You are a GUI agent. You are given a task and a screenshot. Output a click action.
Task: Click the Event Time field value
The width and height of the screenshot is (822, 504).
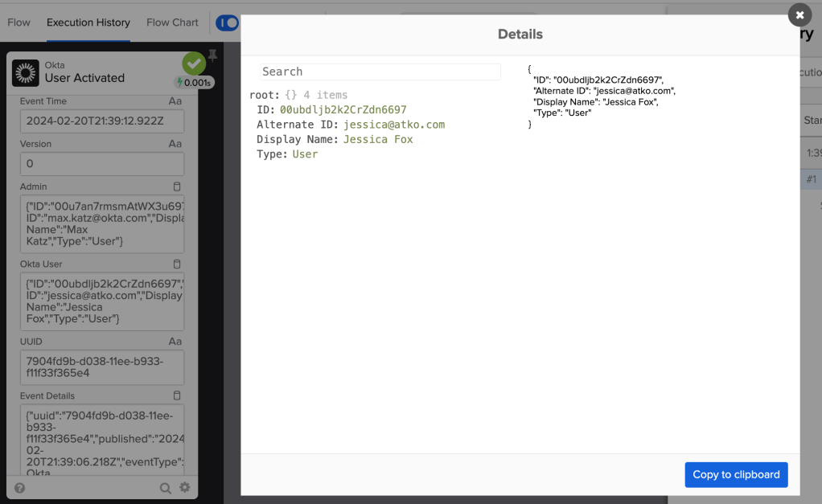click(102, 121)
